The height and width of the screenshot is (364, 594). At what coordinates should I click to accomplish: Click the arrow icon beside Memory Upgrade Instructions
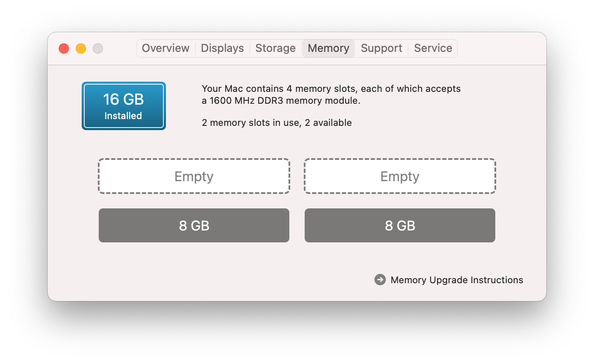[380, 280]
